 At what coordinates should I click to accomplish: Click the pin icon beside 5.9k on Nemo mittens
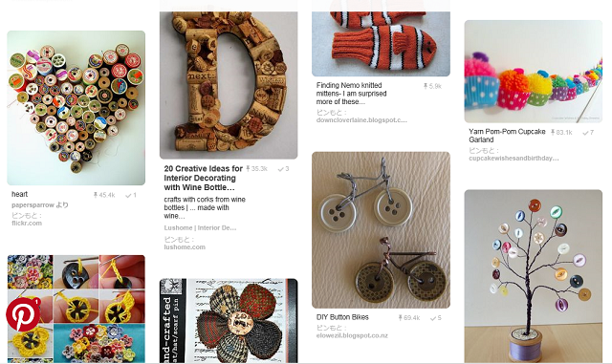pyautogui.click(x=426, y=86)
